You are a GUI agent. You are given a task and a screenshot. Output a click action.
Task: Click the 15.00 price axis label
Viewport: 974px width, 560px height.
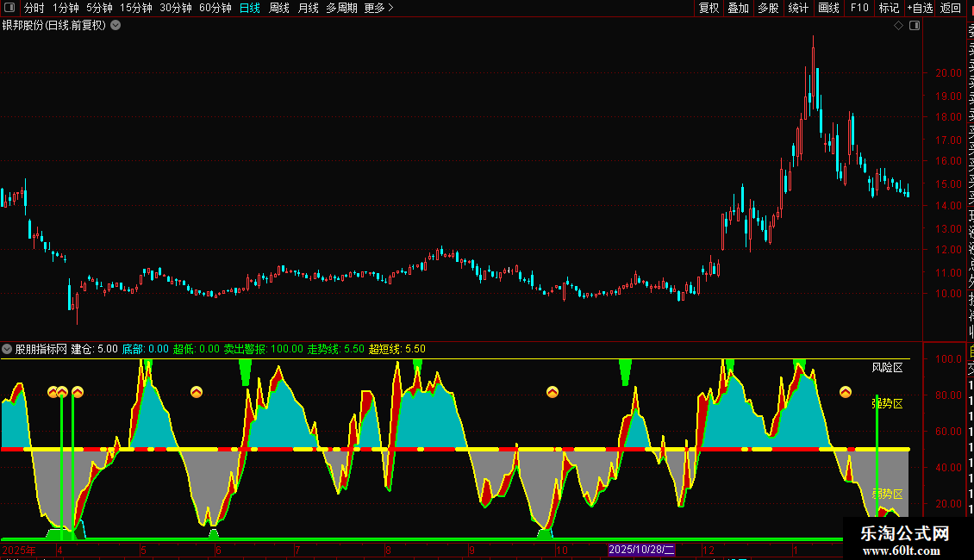click(948, 184)
